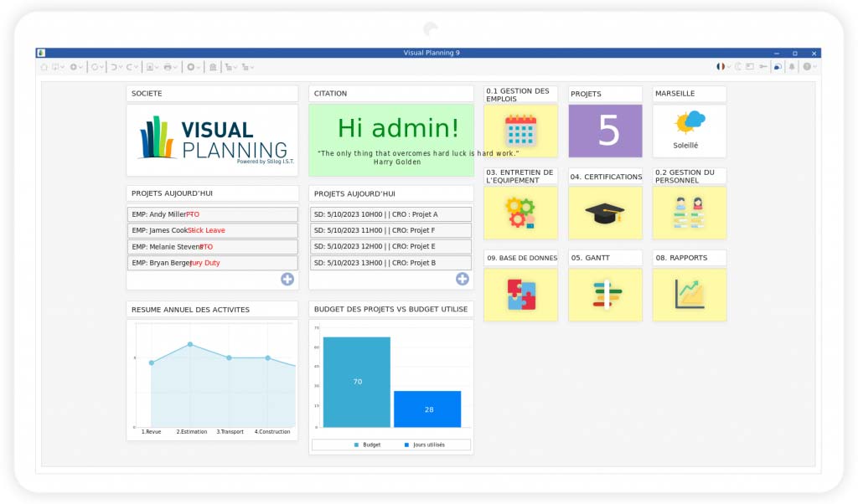This screenshot has height=504, width=858.
Task: Toggle the chat assistant icon at top right
Action: click(777, 65)
